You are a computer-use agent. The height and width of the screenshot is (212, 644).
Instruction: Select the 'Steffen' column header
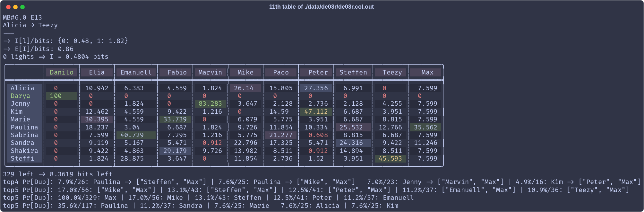coord(353,72)
